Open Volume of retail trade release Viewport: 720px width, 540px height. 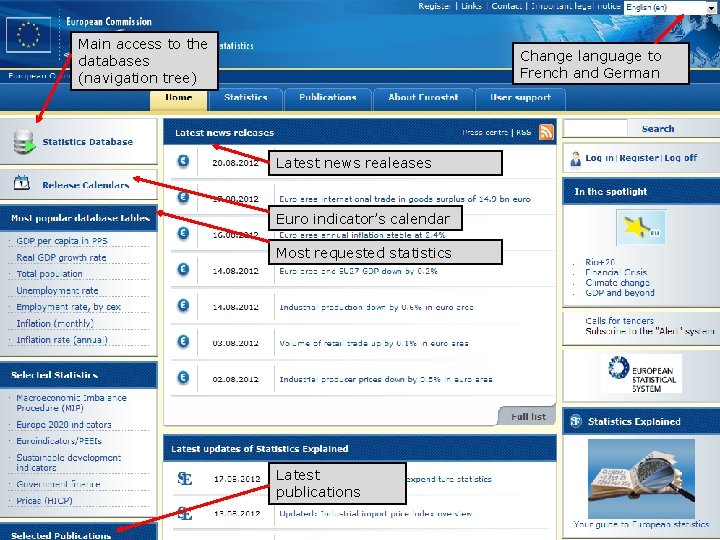(x=374, y=343)
